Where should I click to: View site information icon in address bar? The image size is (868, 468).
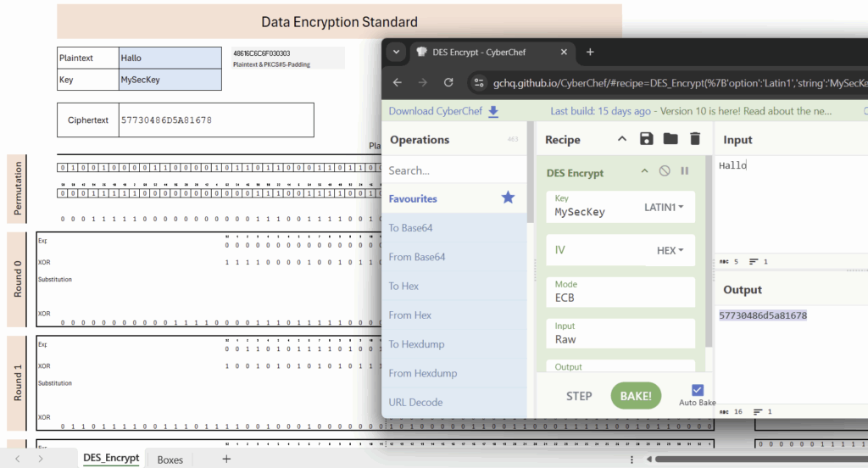[x=479, y=82]
